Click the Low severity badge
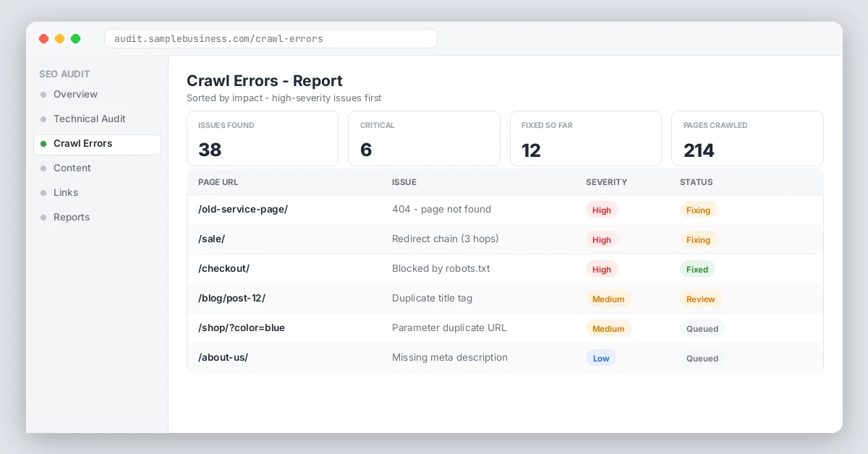This screenshot has height=454, width=868. click(x=601, y=358)
